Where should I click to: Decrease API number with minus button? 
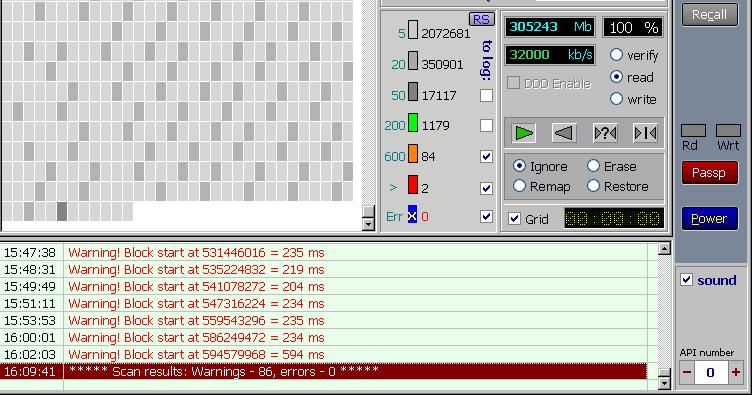click(x=687, y=372)
